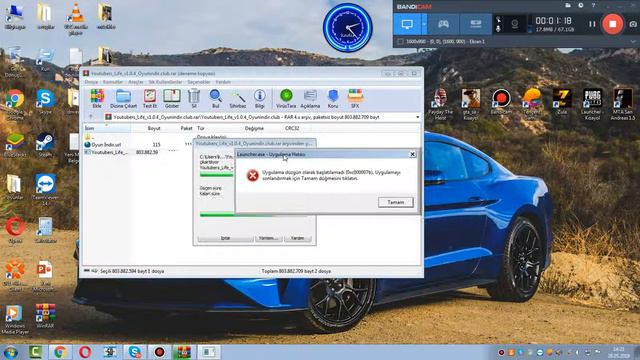Stop the Bandicam recording with red button
This screenshot has height=360, width=640.
pyautogui.click(x=613, y=24)
